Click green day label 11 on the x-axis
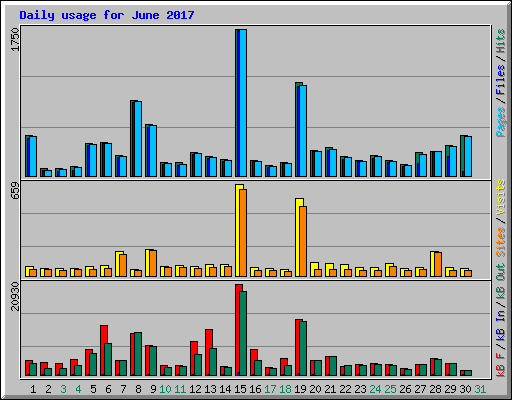 click(180, 389)
